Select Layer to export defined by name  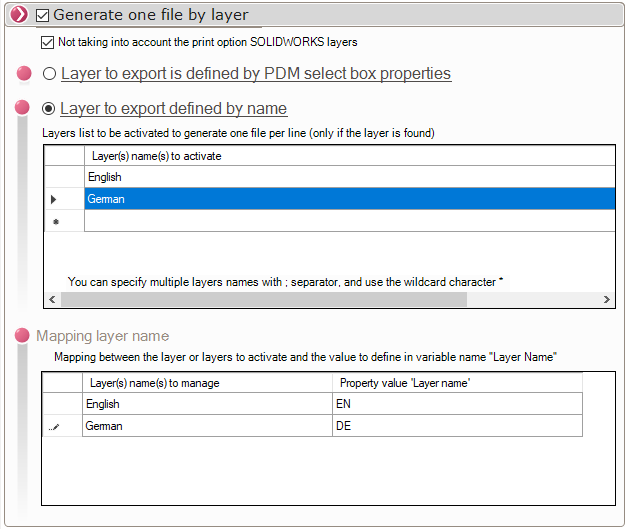coord(49,109)
